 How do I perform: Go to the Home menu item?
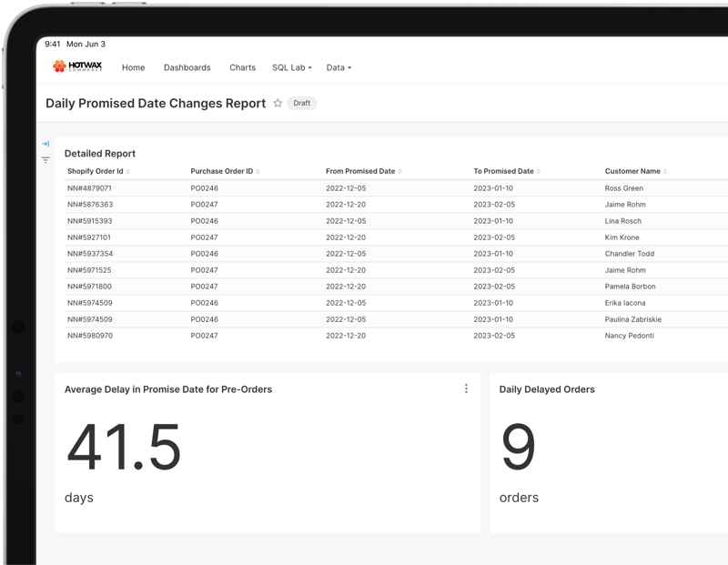point(133,67)
